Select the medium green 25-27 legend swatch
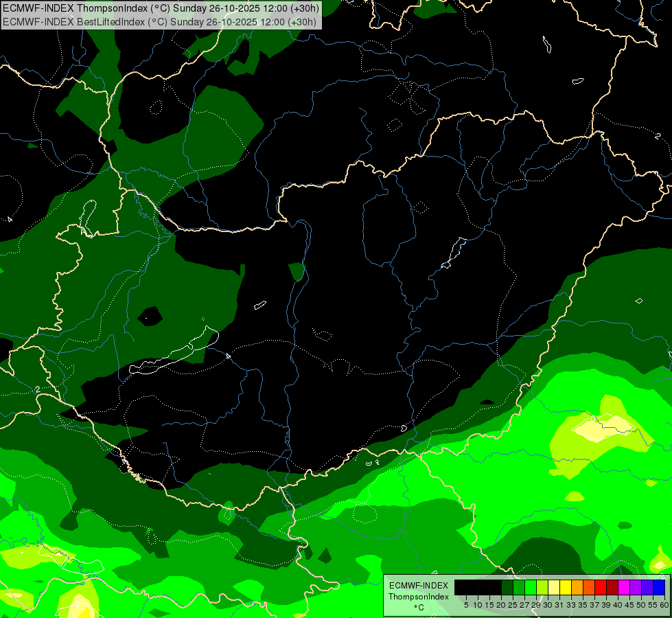 click(519, 587)
